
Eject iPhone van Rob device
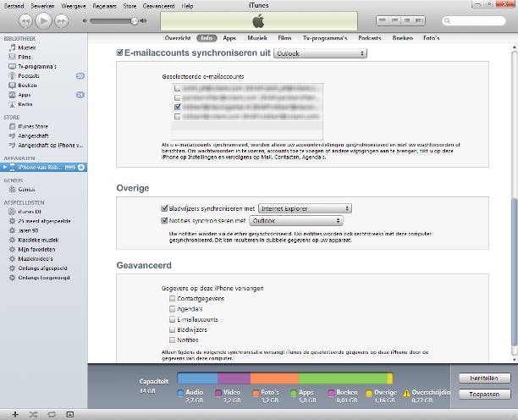[81, 167]
